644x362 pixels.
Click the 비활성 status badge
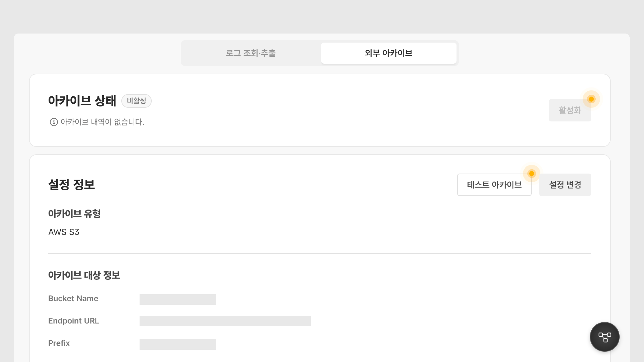coord(137,101)
